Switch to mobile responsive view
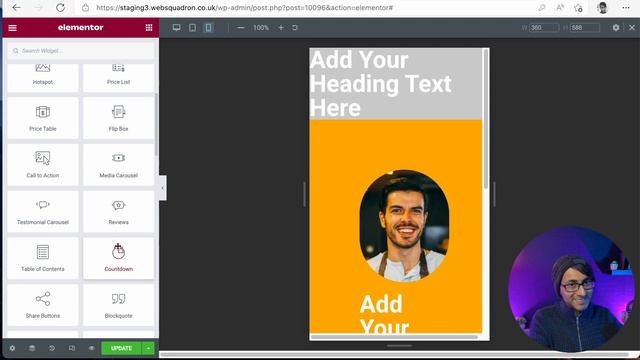640x360 pixels. click(208, 27)
